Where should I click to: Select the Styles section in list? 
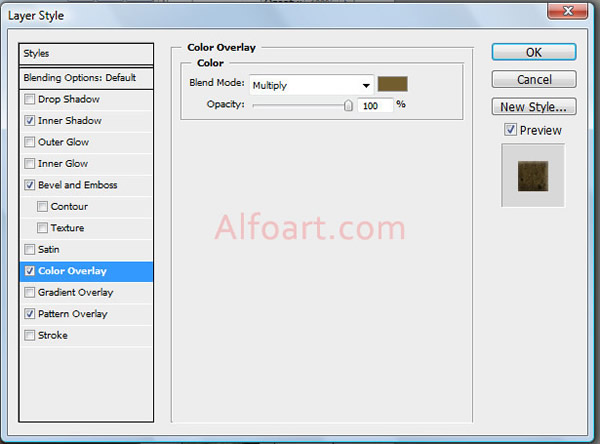pyautogui.click(x=88, y=54)
